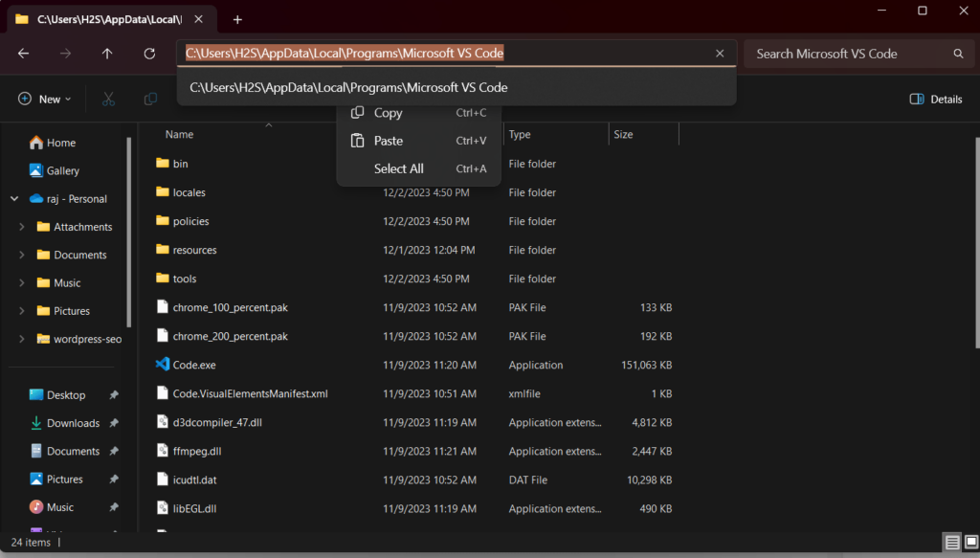Open Code.exe application file

pyautogui.click(x=192, y=365)
